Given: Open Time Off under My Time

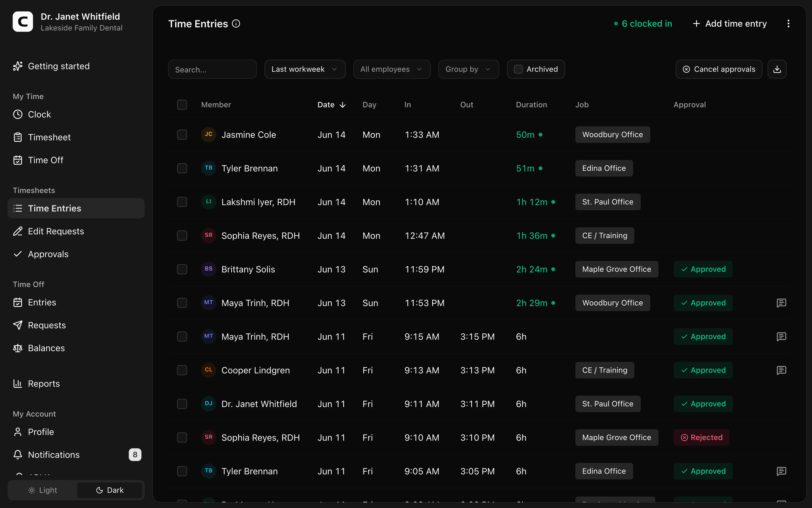Looking at the screenshot, I should click(76, 160).
